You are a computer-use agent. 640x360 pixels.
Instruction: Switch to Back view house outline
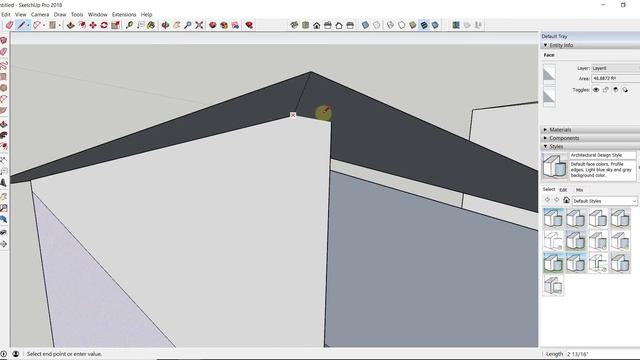click(x=339, y=25)
